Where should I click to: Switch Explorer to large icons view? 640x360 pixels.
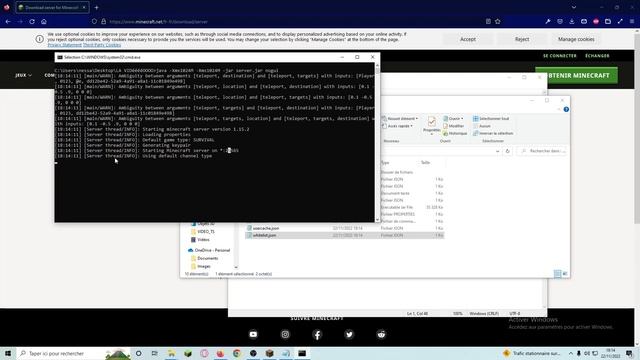[x=565, y=274]
